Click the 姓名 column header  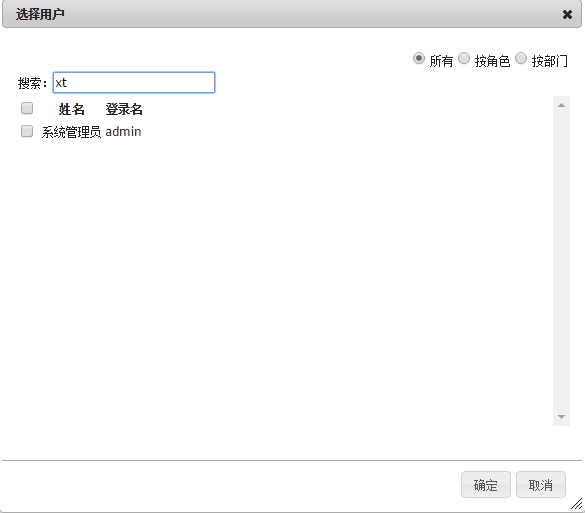click(x=71, y=109)
